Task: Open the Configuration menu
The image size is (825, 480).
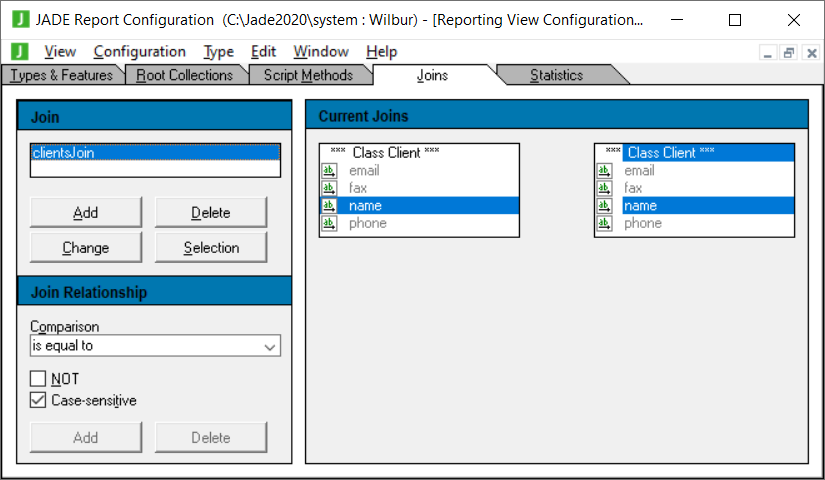Action: tap(139, 52)
